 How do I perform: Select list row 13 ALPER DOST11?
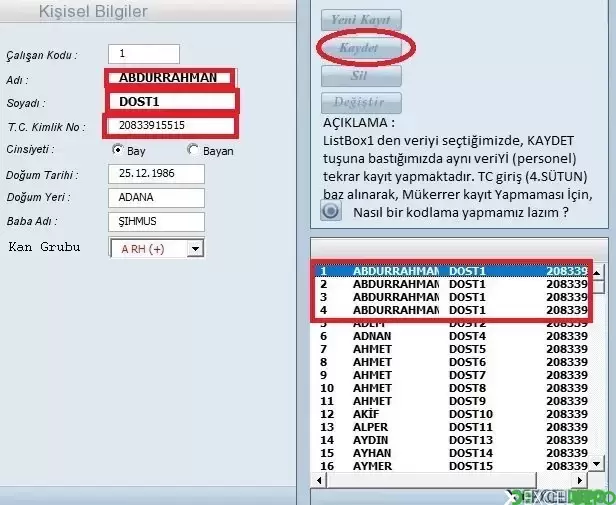[452, 427]
